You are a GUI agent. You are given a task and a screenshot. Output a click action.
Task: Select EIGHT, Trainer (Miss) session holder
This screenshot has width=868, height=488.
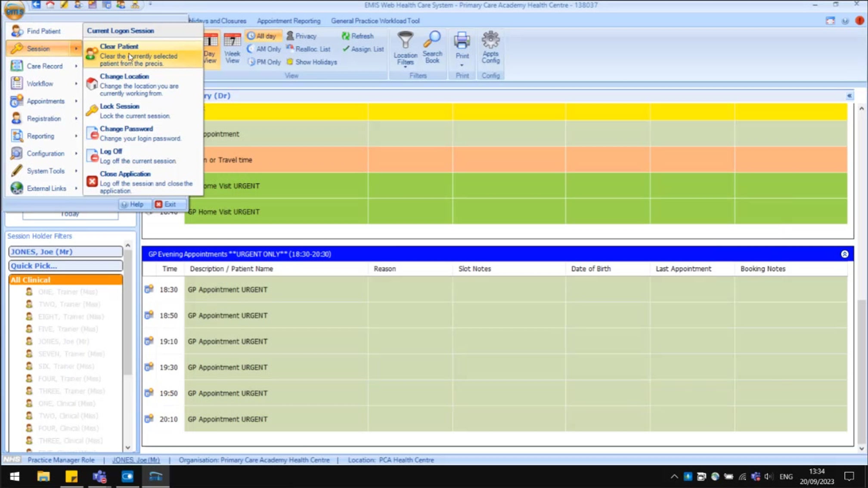(71, 317)
